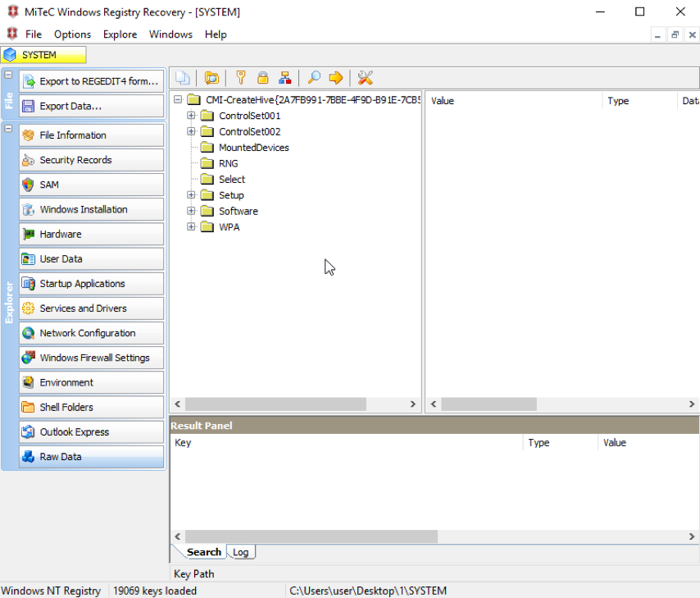Image resolution: width=700 pixels, height=598 pixels.
Task: Click the folder with magnifier toolbar icon
Action: coord(211,78)
